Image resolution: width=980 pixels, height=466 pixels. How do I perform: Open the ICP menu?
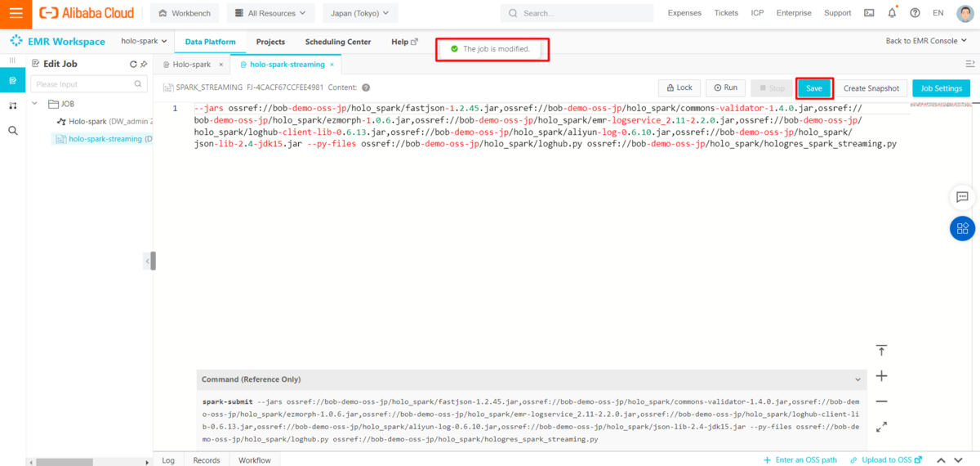pyautogui.click(x=757, y=13)
